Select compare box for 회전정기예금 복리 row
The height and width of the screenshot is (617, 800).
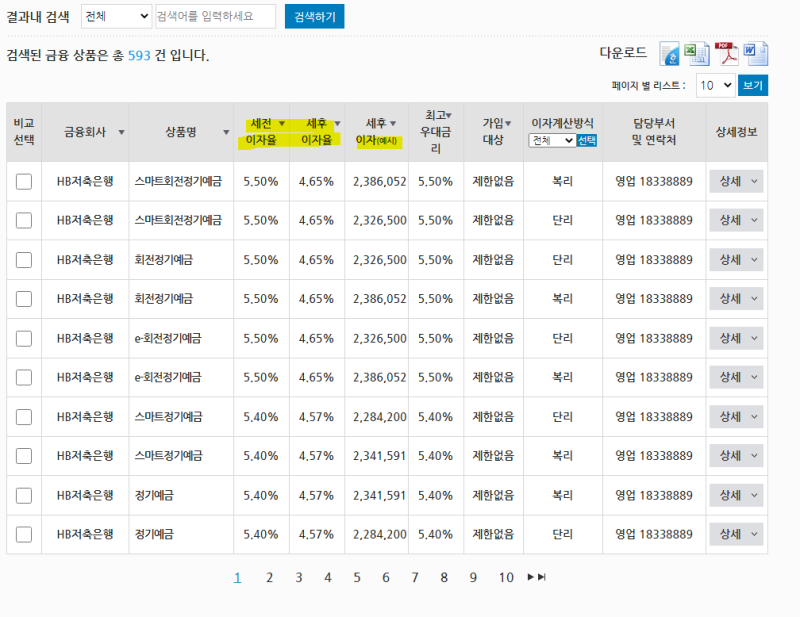[24, 299]
